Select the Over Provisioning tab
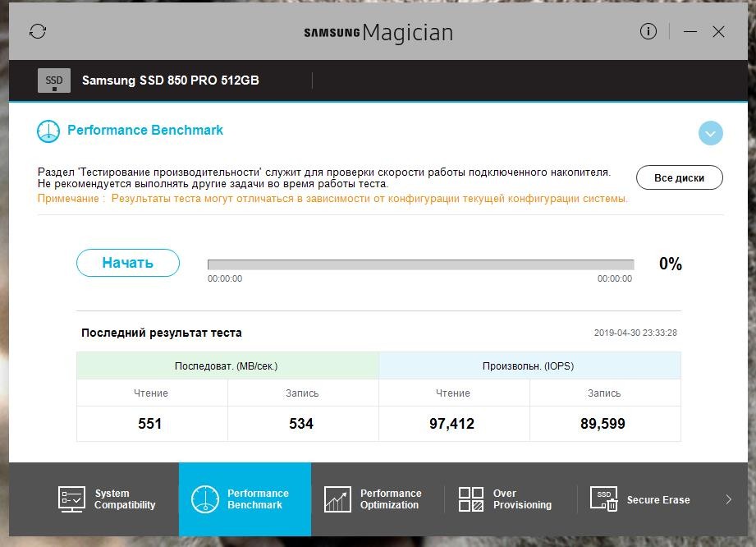This screenshot has height=547, width=756. [522, 499]
